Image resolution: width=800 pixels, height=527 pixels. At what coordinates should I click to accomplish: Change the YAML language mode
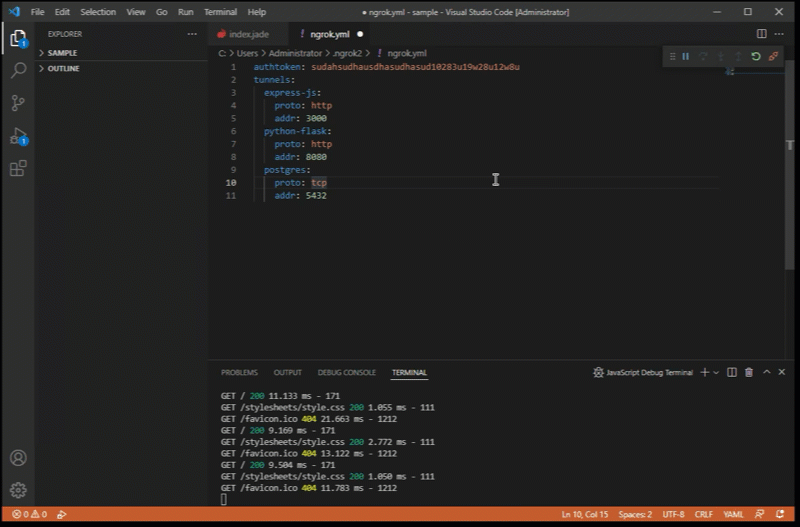pos(733,514)
